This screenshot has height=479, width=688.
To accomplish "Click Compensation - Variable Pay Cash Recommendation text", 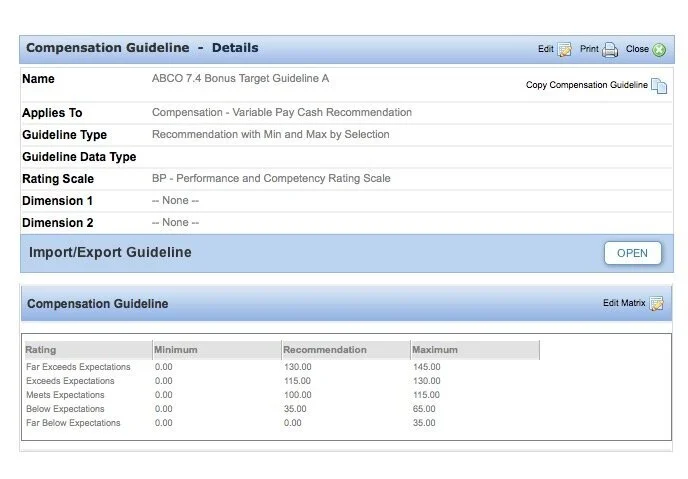I will coord(282,112).
